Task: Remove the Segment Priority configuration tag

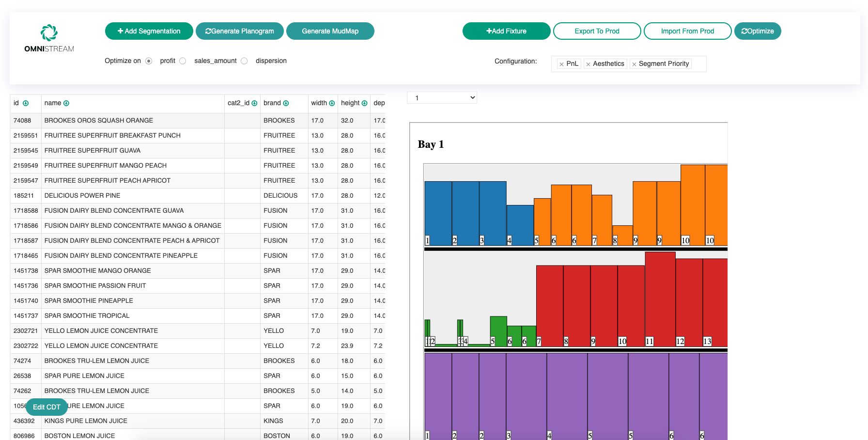Action: point(634,64)
